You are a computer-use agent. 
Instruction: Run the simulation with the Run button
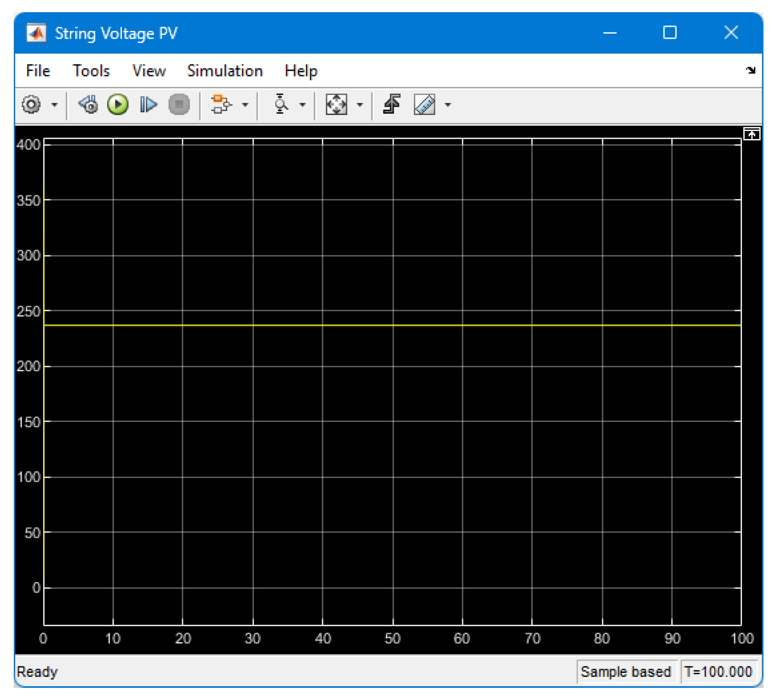(x=117, y=104)
